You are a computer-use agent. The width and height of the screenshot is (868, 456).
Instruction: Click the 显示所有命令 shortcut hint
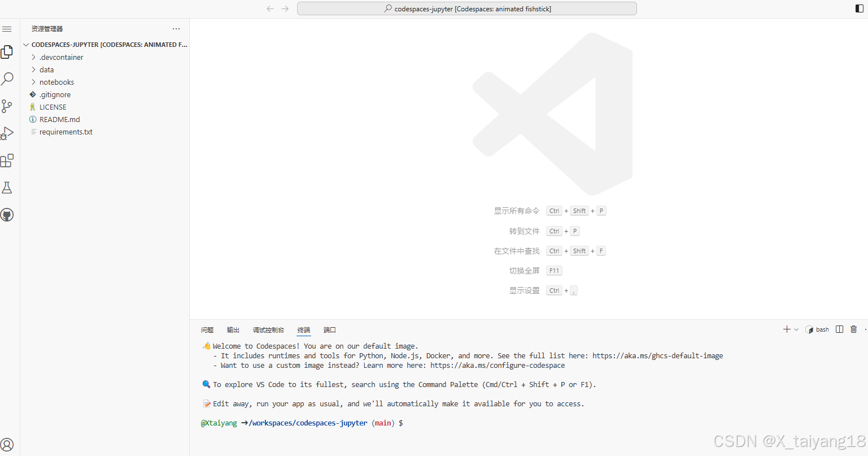tap(517, 211)
